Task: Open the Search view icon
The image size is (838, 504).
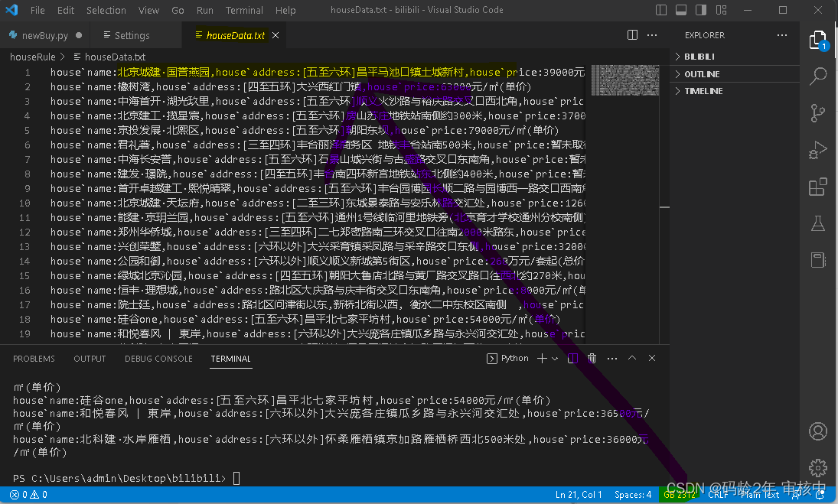Action: 817,76
